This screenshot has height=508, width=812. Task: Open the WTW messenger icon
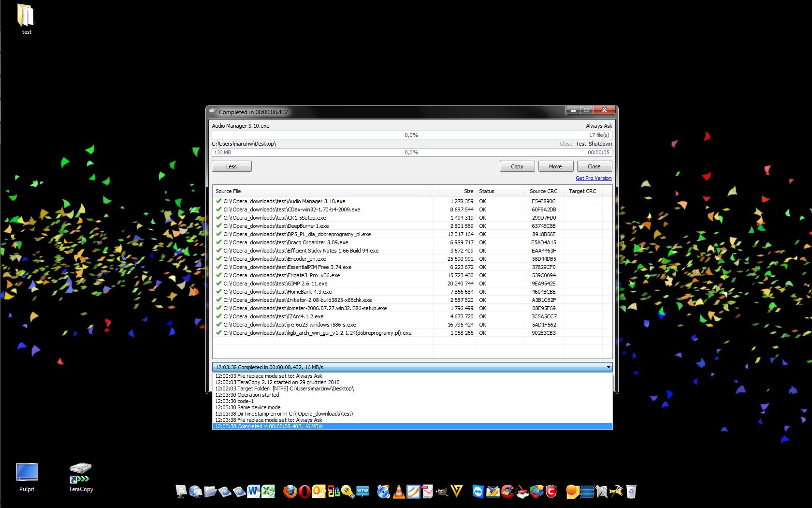click(362, 492)
